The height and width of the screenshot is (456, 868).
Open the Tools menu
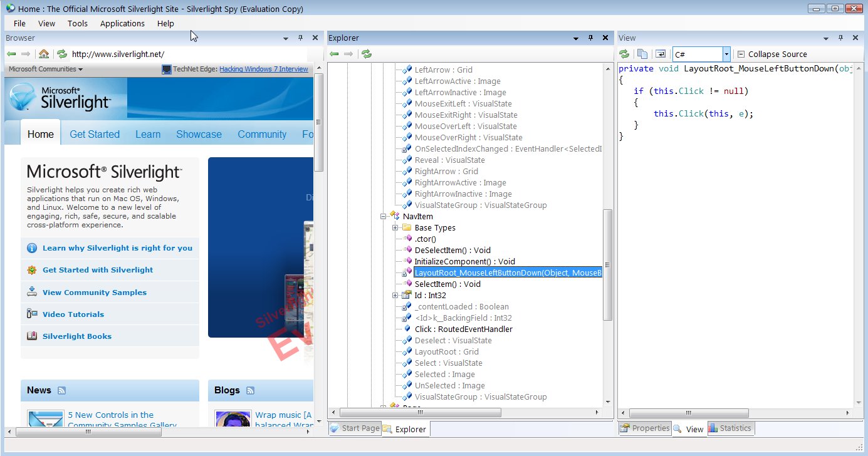(78, 23)
